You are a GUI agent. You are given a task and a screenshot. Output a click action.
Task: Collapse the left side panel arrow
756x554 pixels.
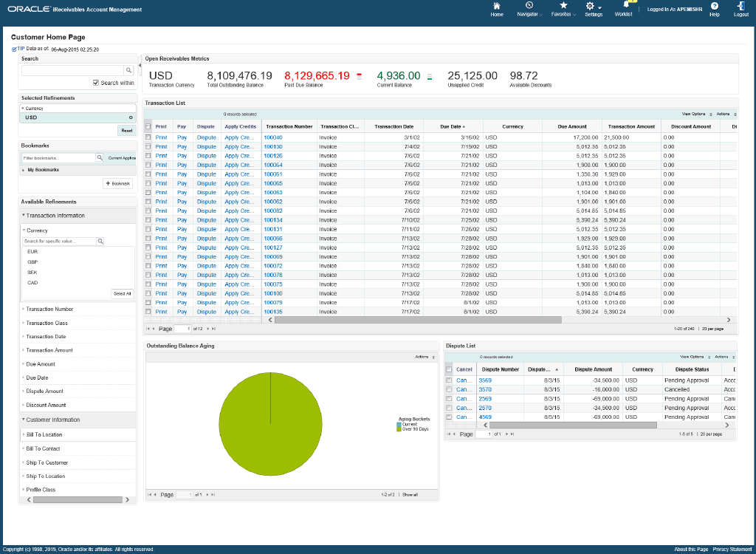point(140,66)
